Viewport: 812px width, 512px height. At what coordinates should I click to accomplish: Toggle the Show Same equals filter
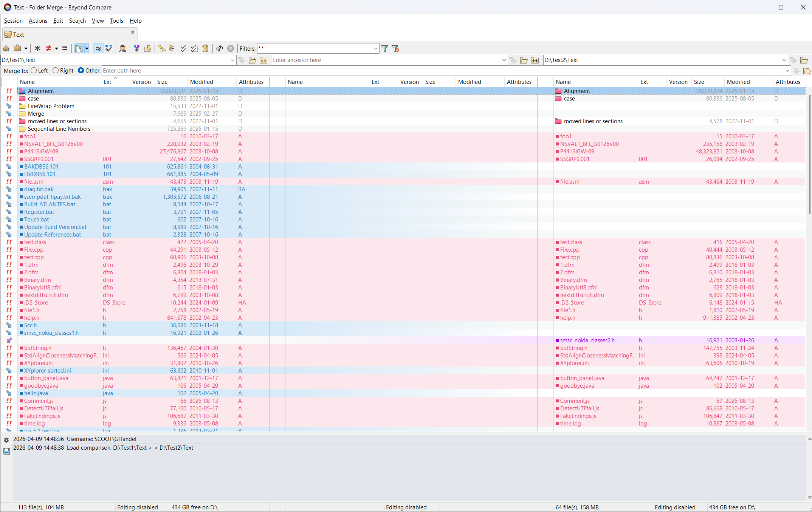point(65,48)
